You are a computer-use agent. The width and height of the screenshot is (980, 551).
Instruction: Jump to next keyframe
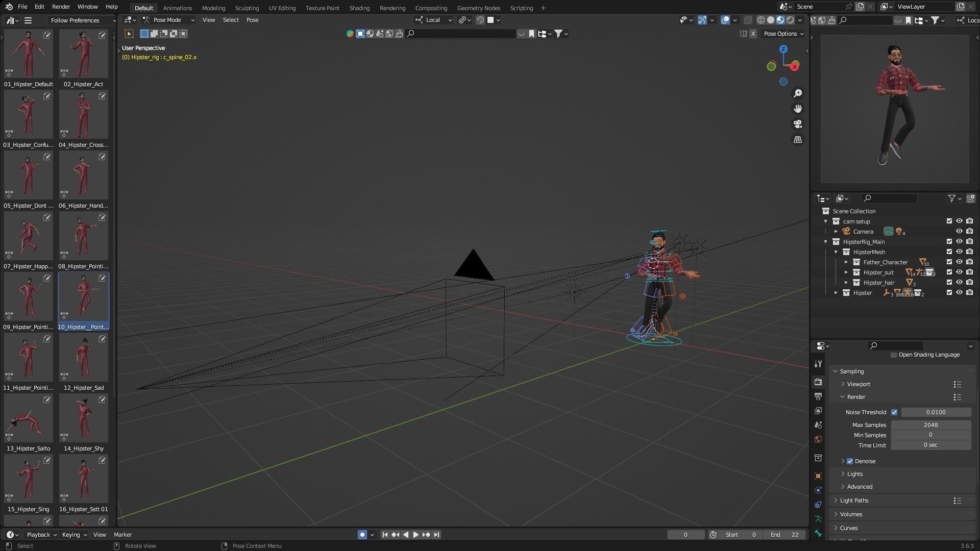pos(426,535)
